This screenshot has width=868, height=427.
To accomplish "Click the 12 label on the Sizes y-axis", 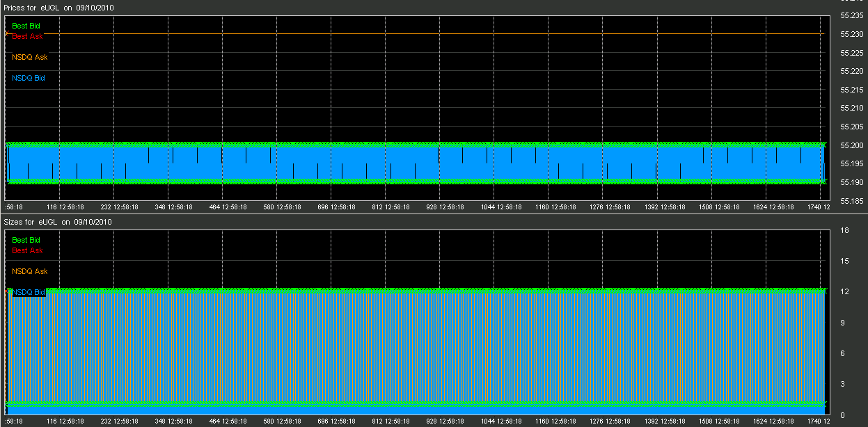I will [844, 291].
